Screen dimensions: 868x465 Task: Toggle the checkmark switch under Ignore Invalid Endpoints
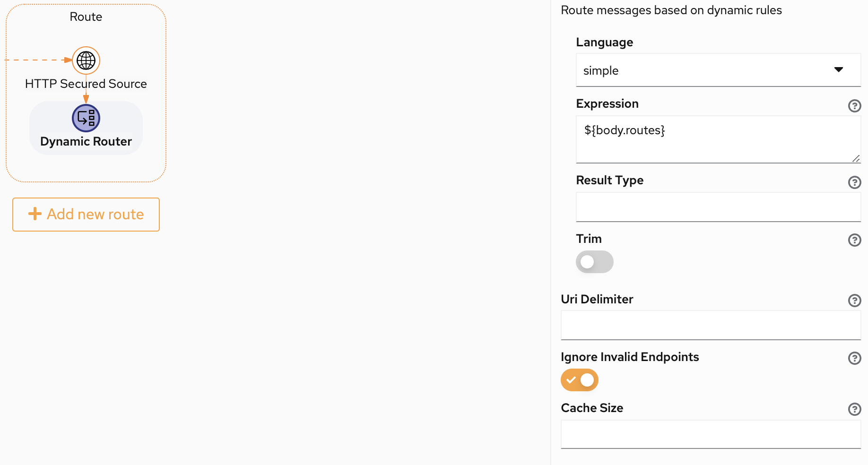point(579,380)
